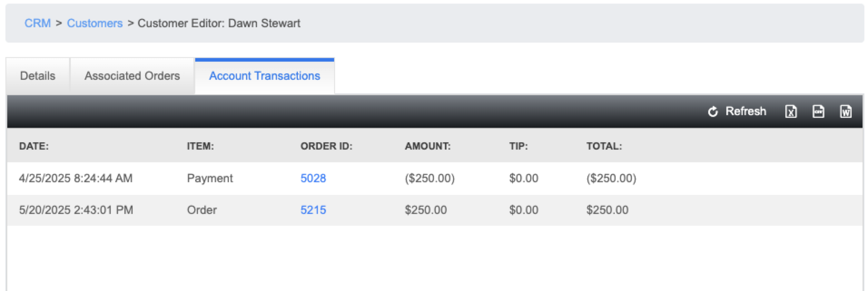Select the Payment transaction row
Screen dimensions: 868x291
click(435, 178)
